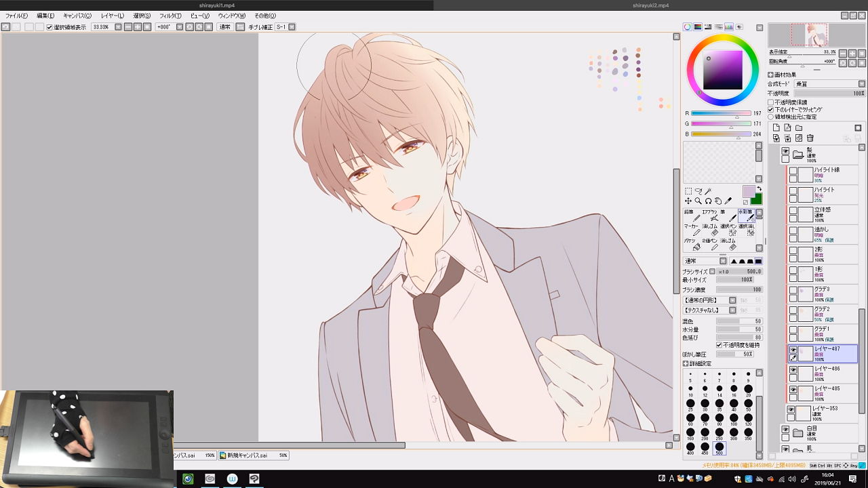Toggle 選択領域表示 checkbox in toolbar
Image resolution: width=868 pixels, height=488 pixels.
coord(50,27)
